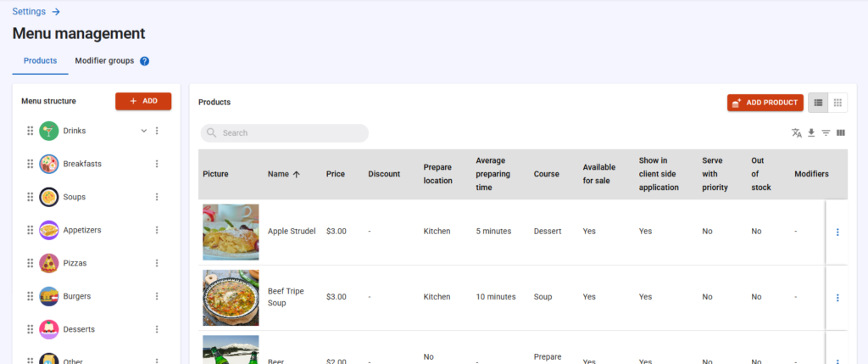Screen dimensions: 868x364
Task: Open the help icon beside Modifier groups
Action: 144,61
